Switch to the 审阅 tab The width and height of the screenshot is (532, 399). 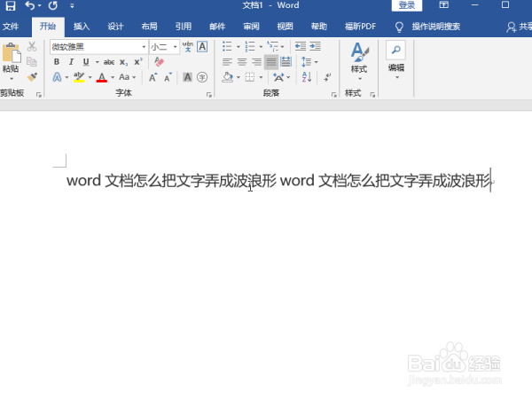point(251,27)
